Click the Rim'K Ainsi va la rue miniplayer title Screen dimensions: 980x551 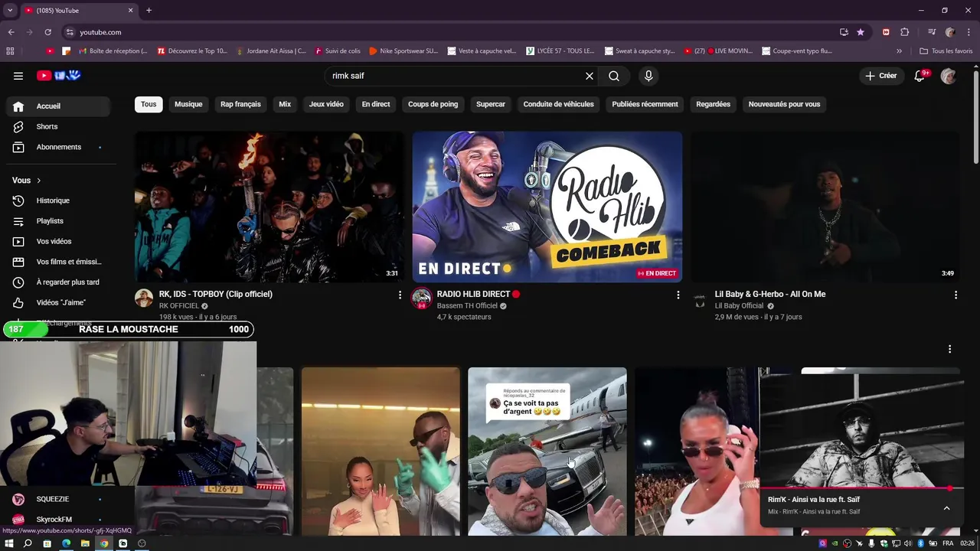[814, 500]
